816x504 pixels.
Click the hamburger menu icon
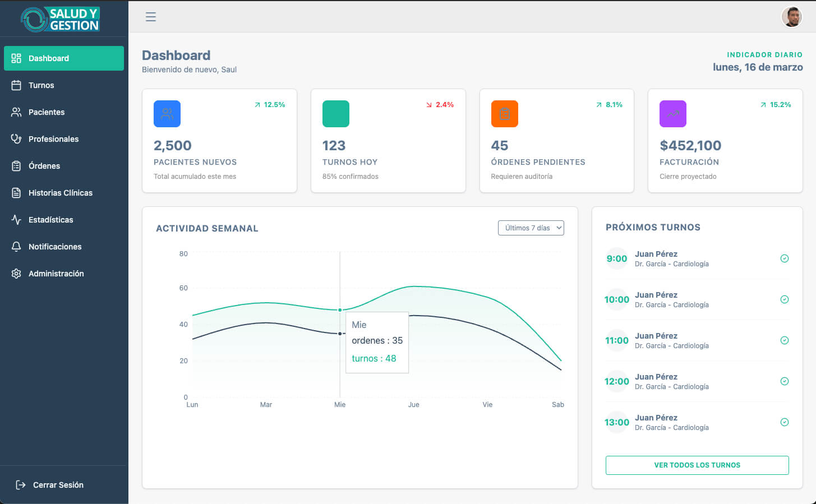(x=150, y=17)
